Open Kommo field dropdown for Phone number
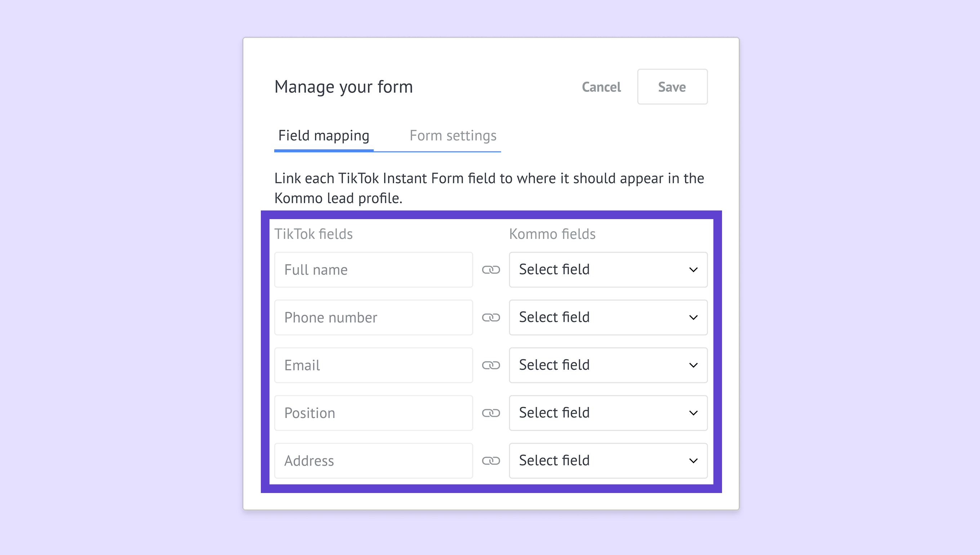Image resolution: width=980 pixels, height=555 pixels. pos(608,318)
